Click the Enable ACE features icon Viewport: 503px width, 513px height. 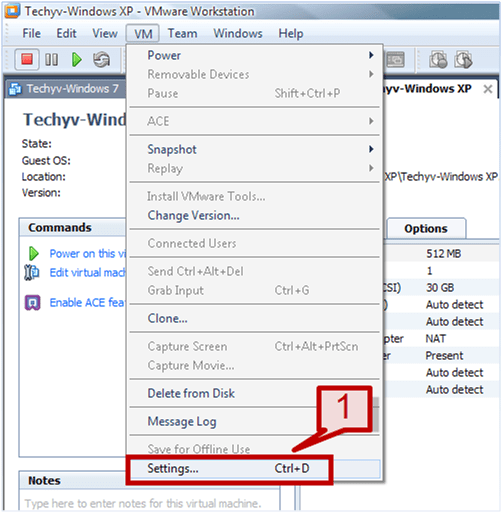(x=33, y=303)
